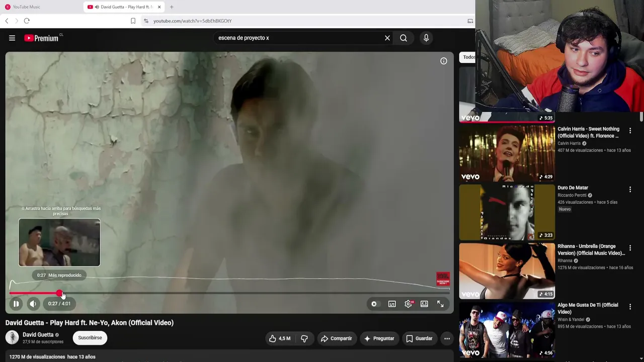Reload the current page
The width and height of the screenshot is (644, 362).
click(27, 21)
